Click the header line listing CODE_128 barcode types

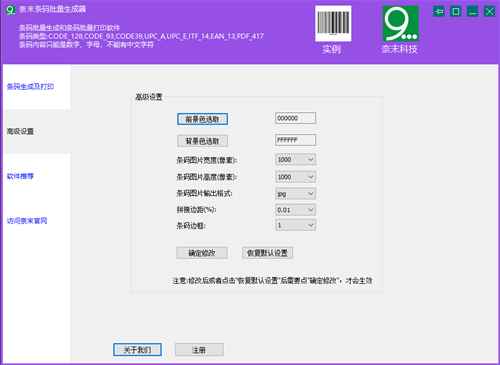click(x=141, y=36)
